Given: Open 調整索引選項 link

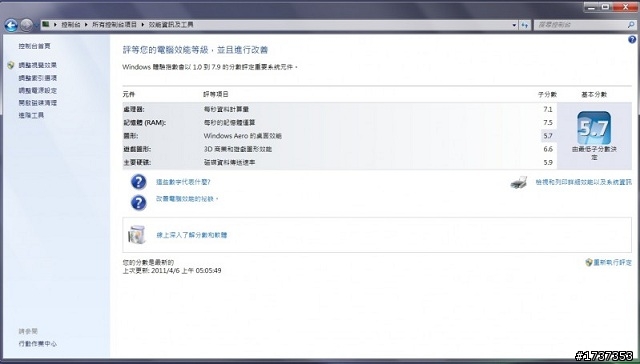Looking at the screenshot, I should tap(38, 78).
